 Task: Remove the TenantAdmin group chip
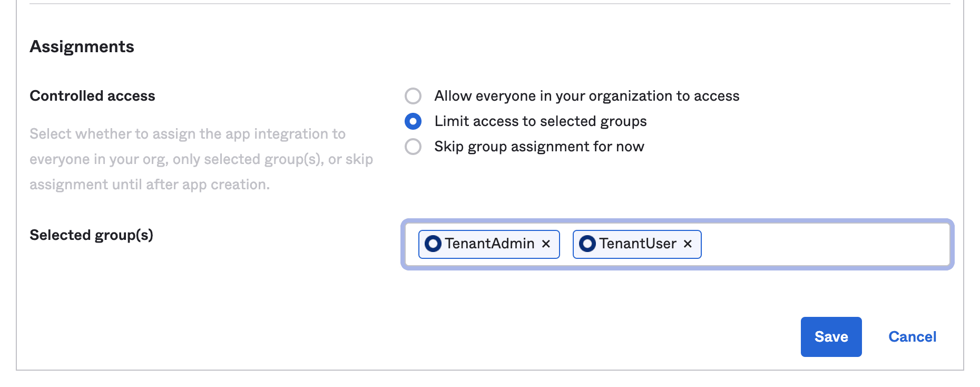(546, 244)
